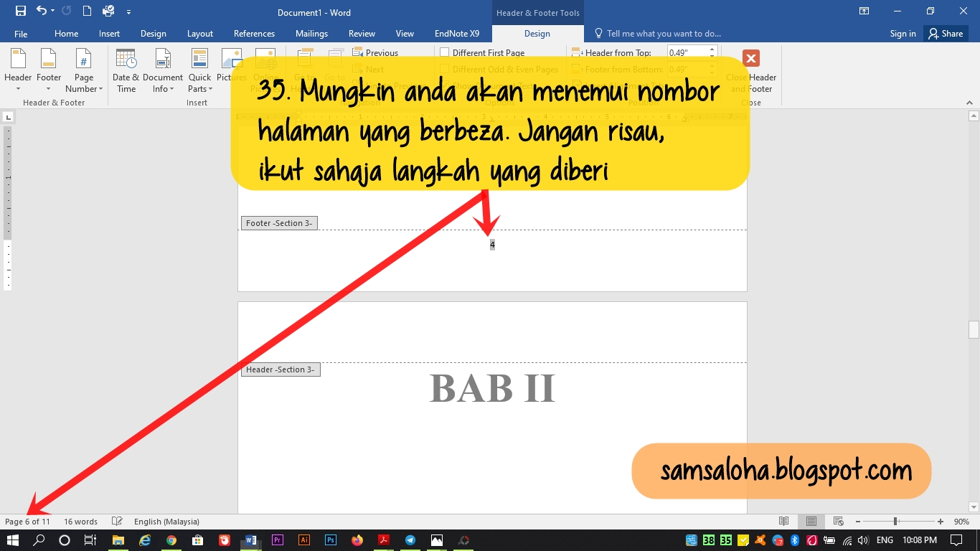Expand Document Info menu
Image resolution: width=980 pixels, height=551 pixels.
(x=163, y=70)
